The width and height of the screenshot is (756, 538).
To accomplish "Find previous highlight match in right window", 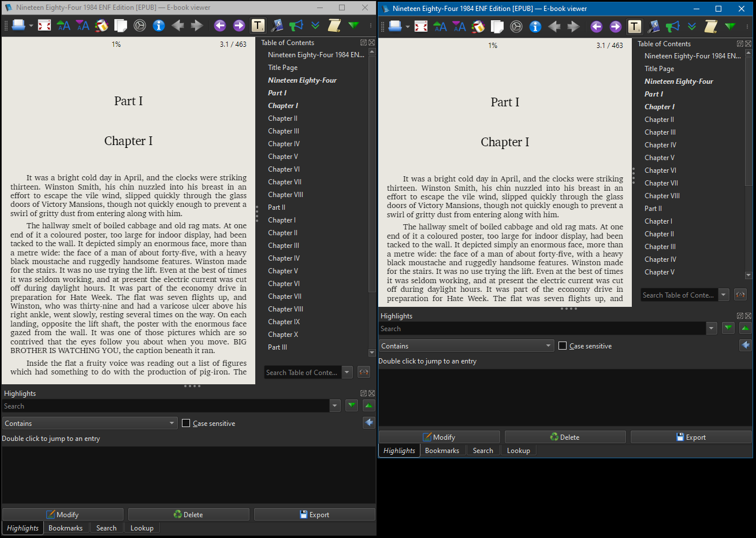I will point(746,328).
